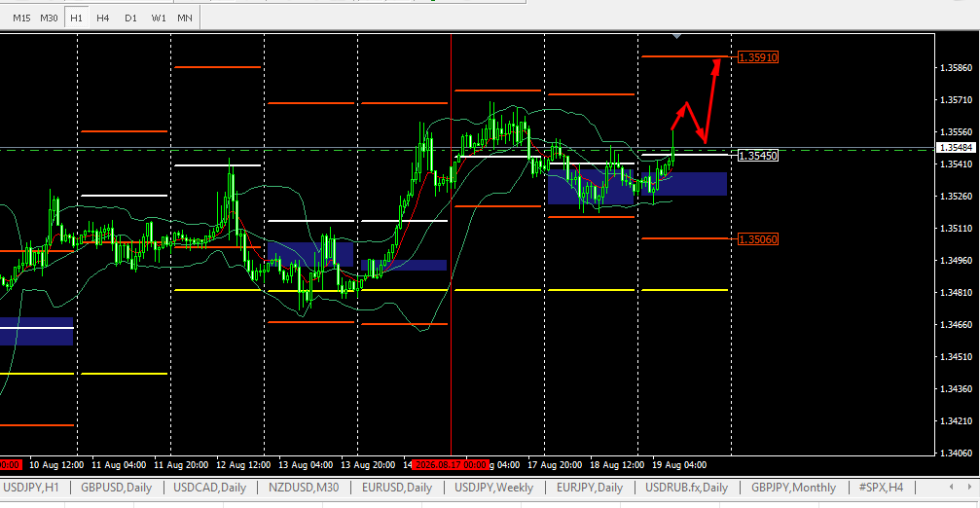Screen dimensions: 980x508
Task: Click time axis label 19 Aug 04:00
Action: [x=679, y=465]
